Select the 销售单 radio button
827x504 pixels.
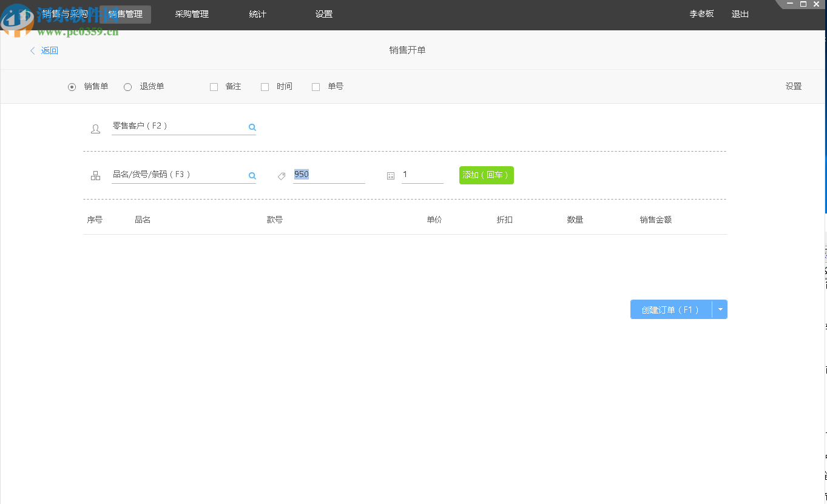72,87
